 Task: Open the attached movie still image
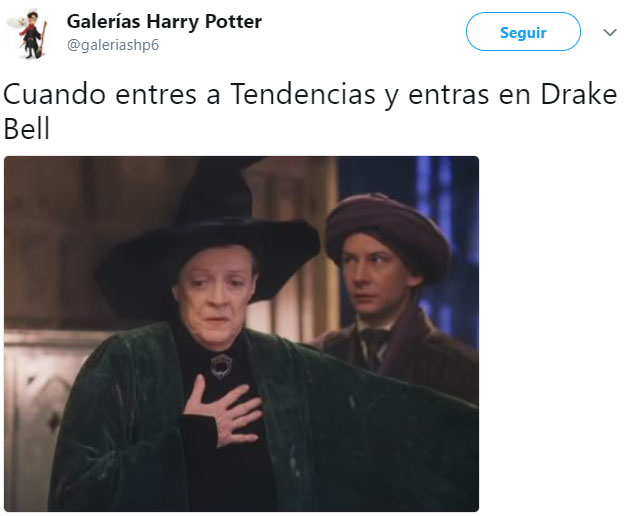(x=241, y=334)
